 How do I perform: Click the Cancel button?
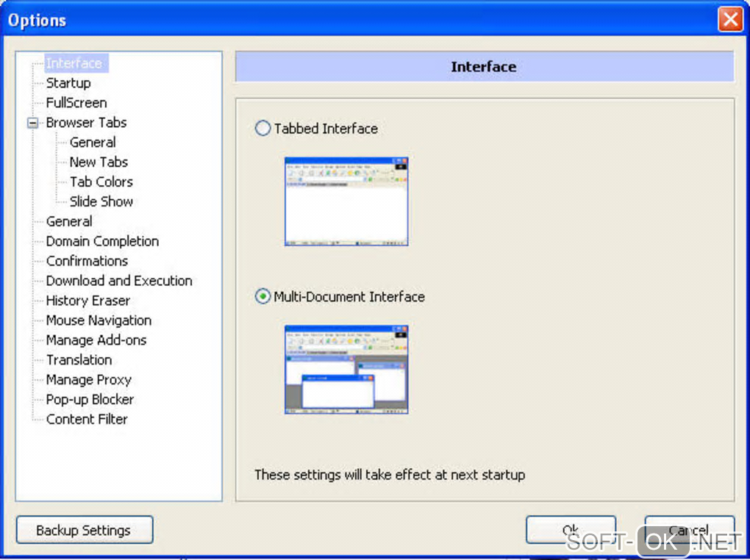(689, 529)
